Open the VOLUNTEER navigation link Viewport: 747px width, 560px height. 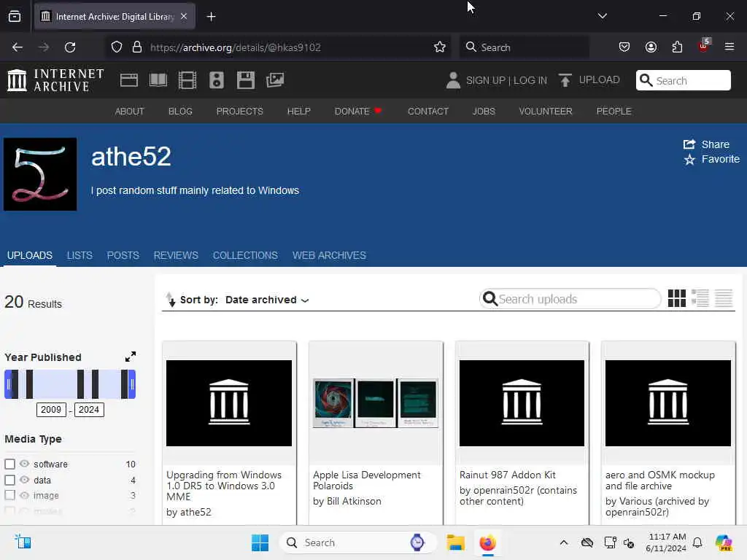(546, 111)
